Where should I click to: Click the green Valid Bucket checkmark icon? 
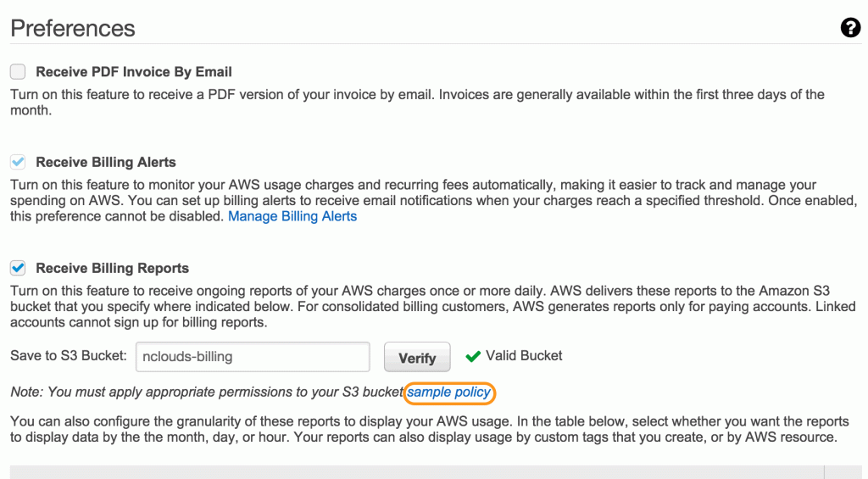tap(473, 356)
